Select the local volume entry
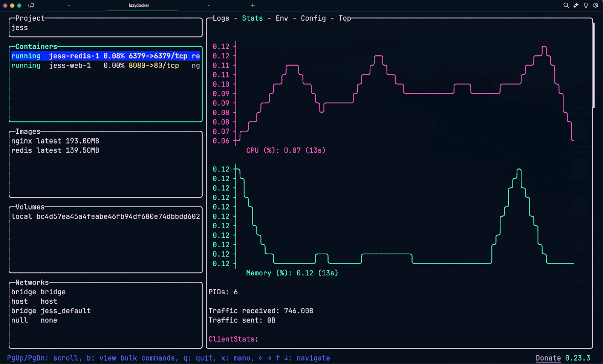Screen dimensions: 603x364 pos(105,217)
